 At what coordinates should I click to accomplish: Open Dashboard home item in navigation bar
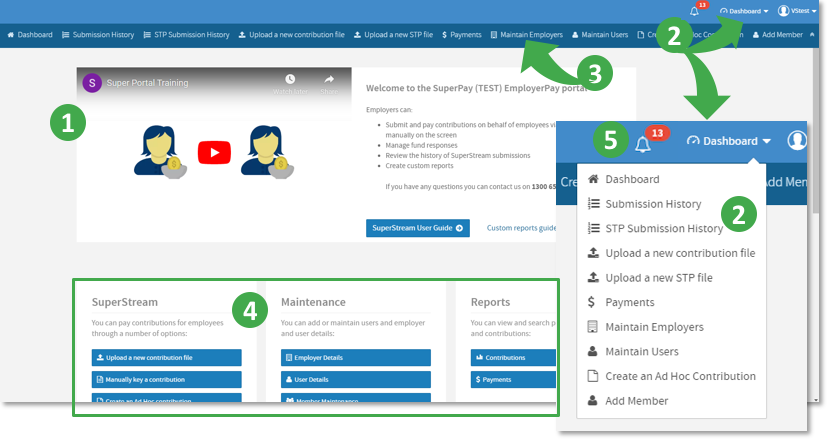[30, 35]
